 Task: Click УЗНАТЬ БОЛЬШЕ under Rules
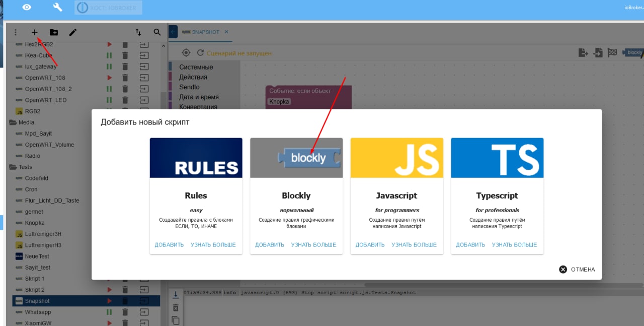(x=213, y=245)
